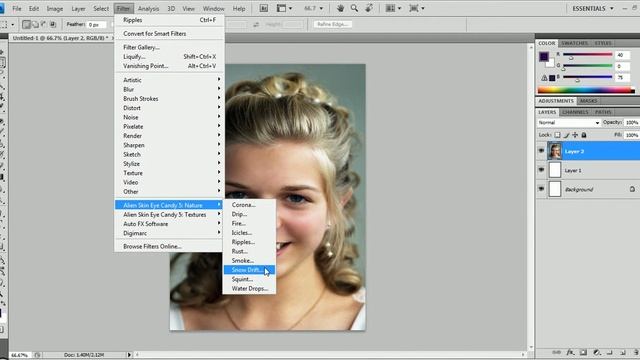The image size is (640, 360).
Task: Click the Refine Edge button
Action: coord(332,24)
